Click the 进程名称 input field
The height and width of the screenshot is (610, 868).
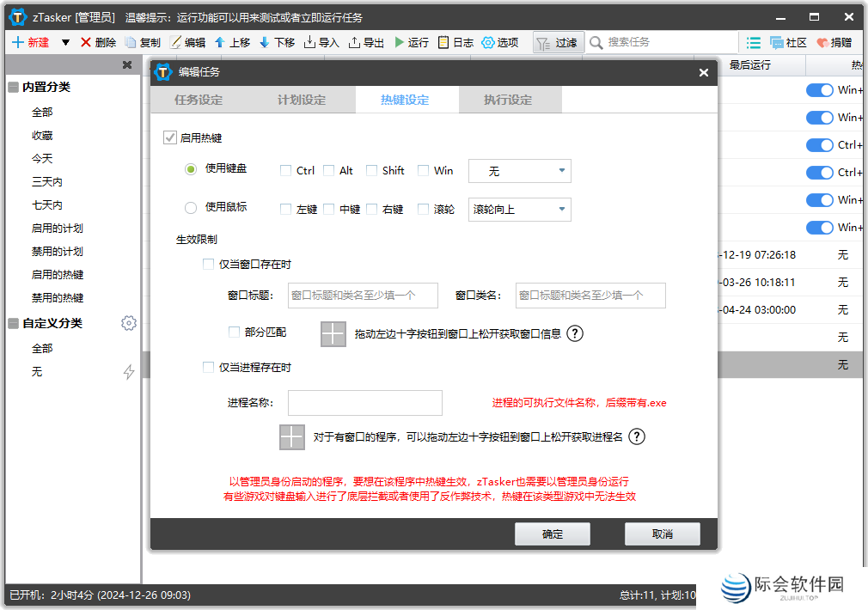click(x=364, y=402)
